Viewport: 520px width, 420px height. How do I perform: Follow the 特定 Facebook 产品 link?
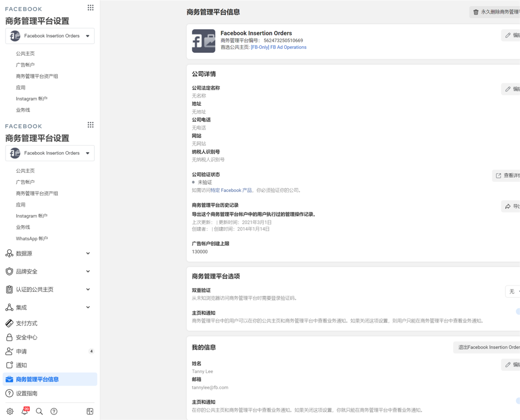pyautogui.click(x=231, y=190)
